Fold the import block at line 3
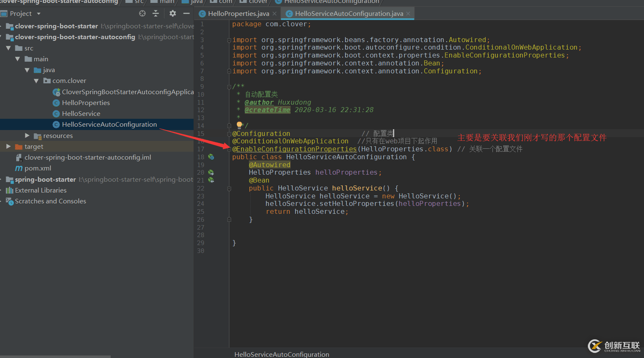 [229, 40]
